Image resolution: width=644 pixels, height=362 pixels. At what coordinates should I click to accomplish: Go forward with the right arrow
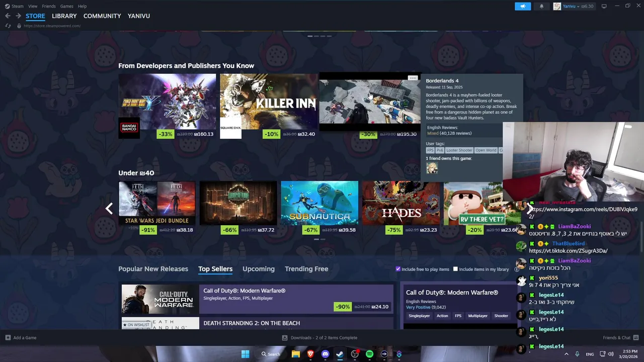(x=18, y=16)
